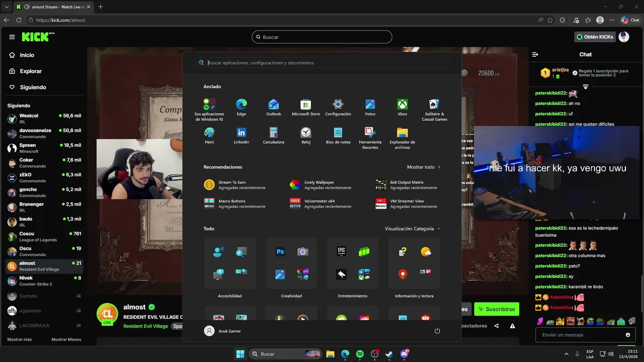Viewport: 644px width, 362px height.
Task: Open Discord from the taskbar
Action: point(404,354)
